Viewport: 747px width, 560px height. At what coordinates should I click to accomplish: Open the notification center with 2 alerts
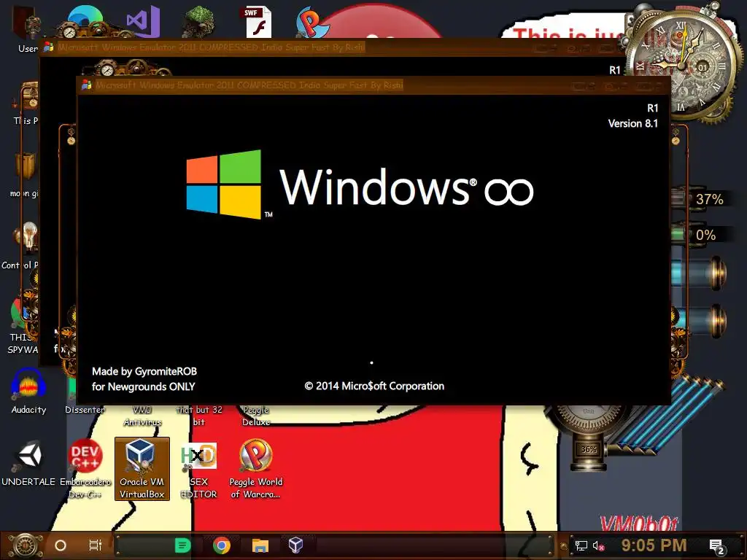pyautogui.click(x=717, y=547)
